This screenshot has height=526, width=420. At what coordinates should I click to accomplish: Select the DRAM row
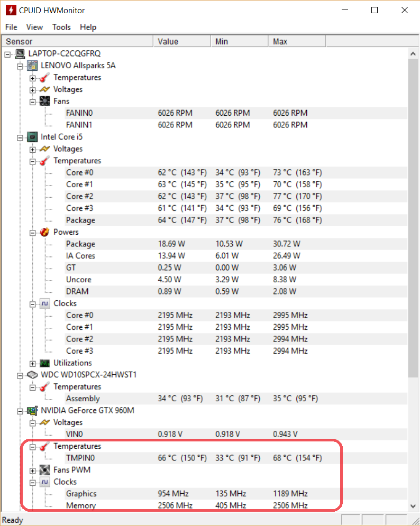tap(236, 291)
